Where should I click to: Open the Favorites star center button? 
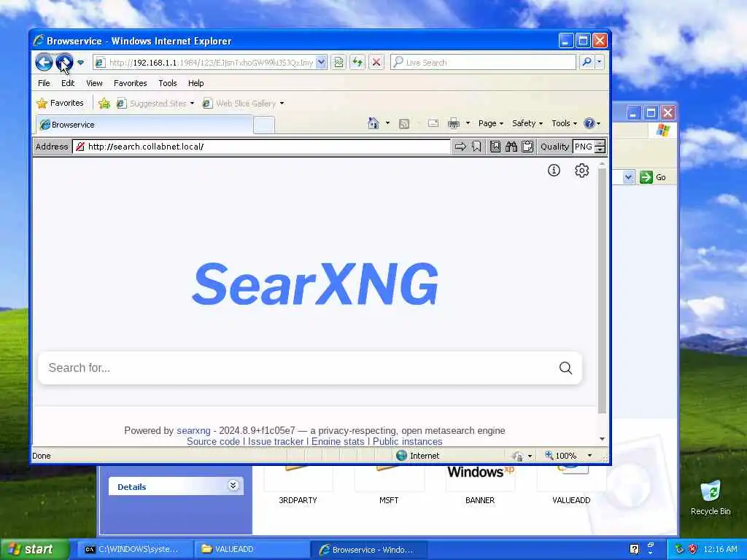[60, 103]
